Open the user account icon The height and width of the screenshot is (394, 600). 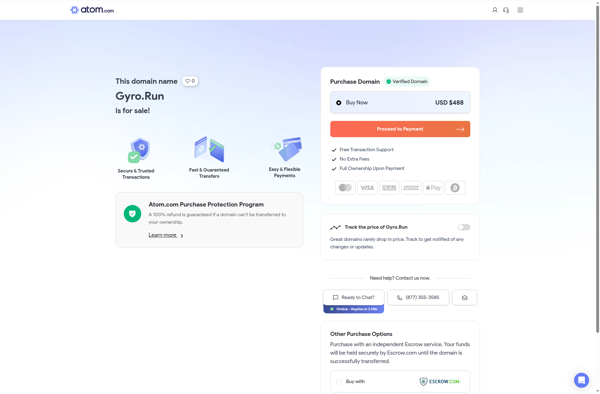click(494, 10)
